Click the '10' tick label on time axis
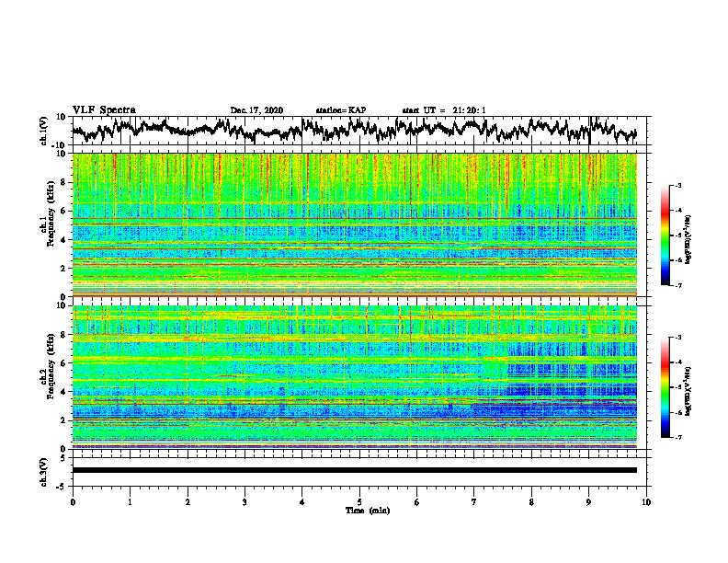The width and height of the screenshot is (728, 563). pyautogui.click(x=646, y=502)
